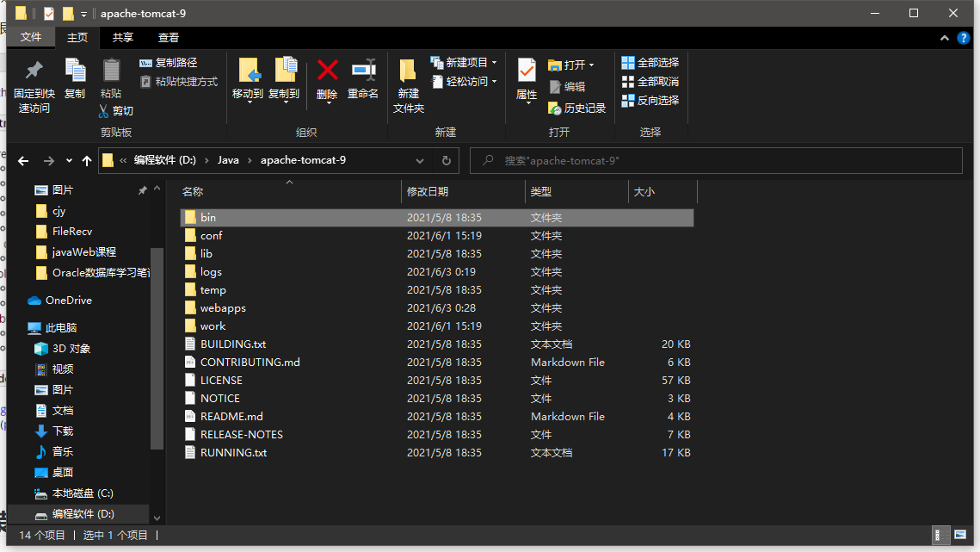The width and height of the screenshot is (980, 552).
Task: Select the LICENSE file
Action: click(x=437, y=381)
